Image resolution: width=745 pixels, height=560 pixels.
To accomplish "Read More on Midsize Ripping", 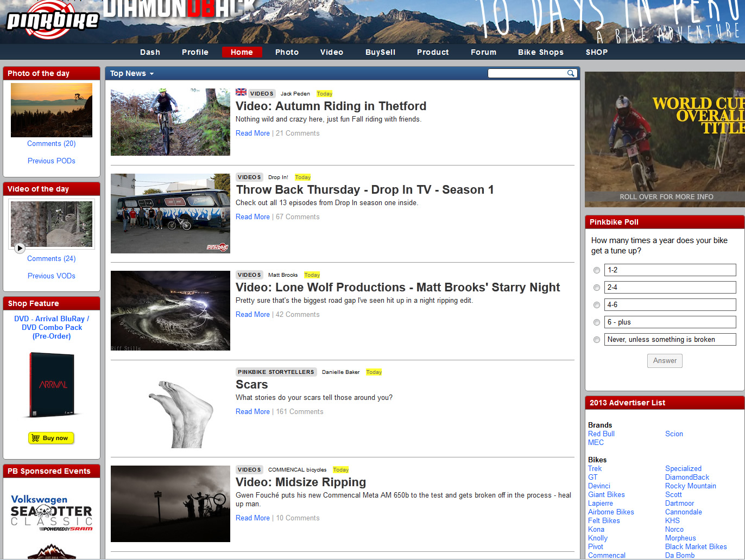I will tap(252, 518).
